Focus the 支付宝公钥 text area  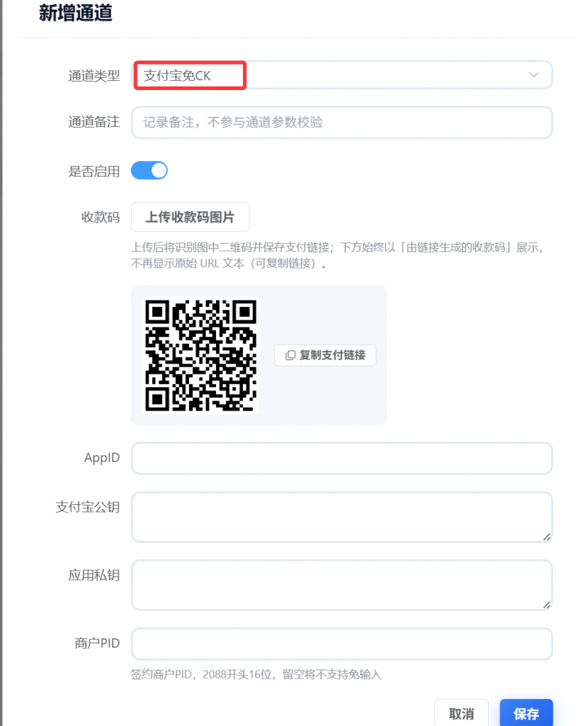pos(342,517)
